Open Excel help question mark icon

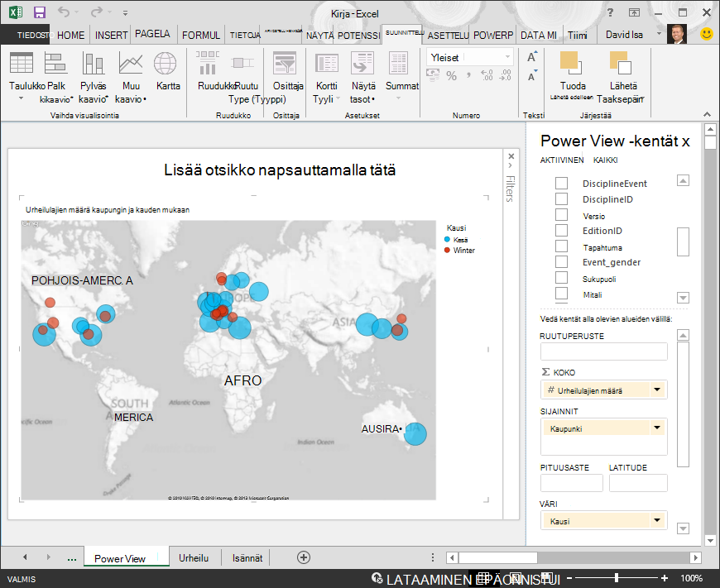point(610,12)
